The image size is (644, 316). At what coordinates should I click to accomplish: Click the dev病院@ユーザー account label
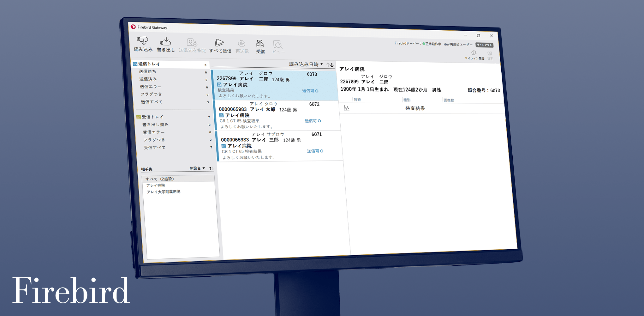pos(458,45)
